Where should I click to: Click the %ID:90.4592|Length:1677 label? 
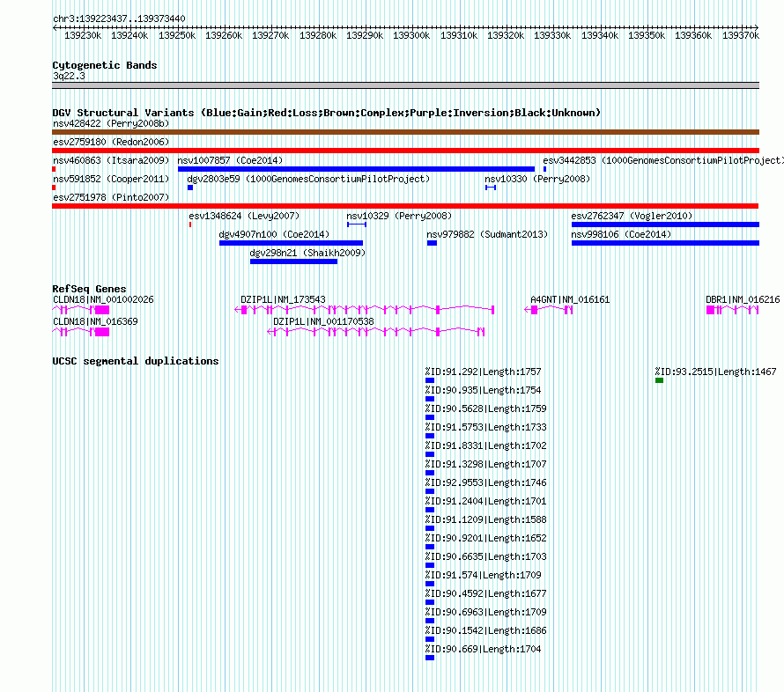tap(486, 593)
